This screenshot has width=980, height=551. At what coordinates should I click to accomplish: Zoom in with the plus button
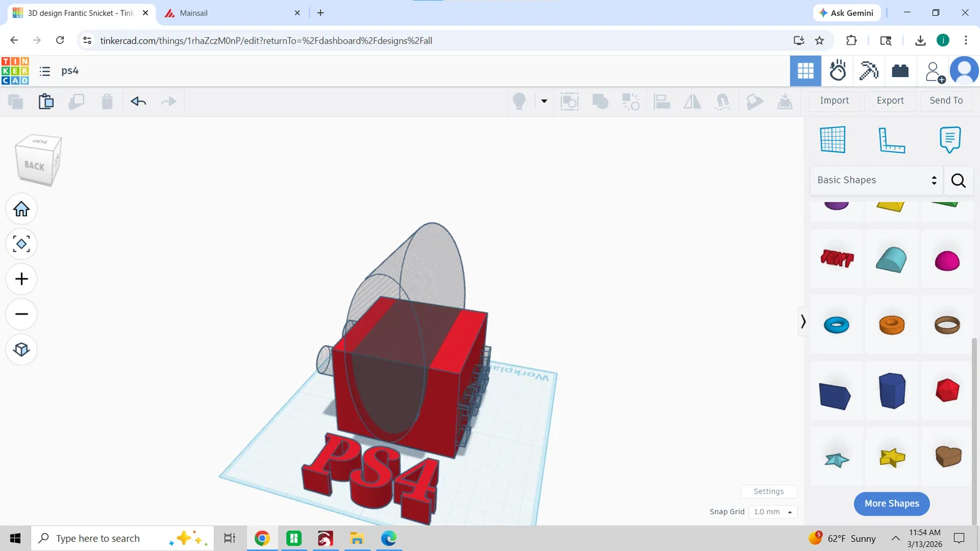21,279
